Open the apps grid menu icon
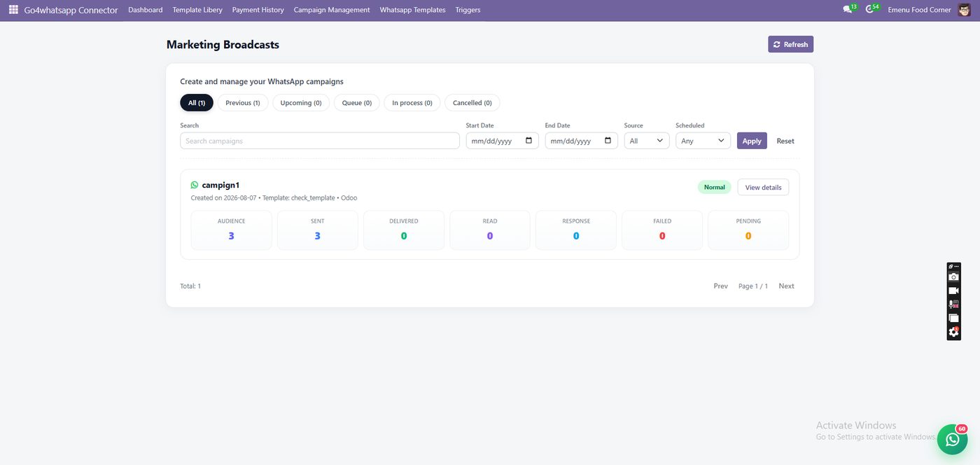Screen dimensions: 980x465 [13, 10]
